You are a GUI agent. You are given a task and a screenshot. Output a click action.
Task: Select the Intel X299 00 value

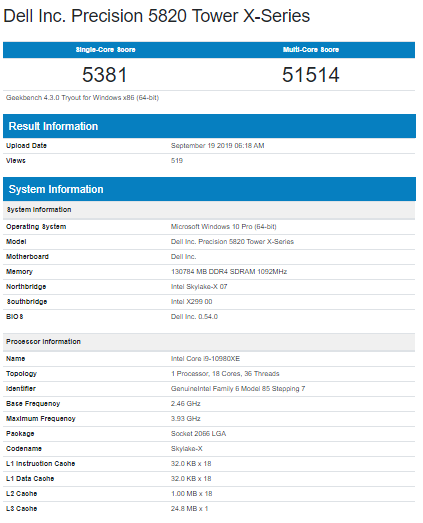pos(191,302)
